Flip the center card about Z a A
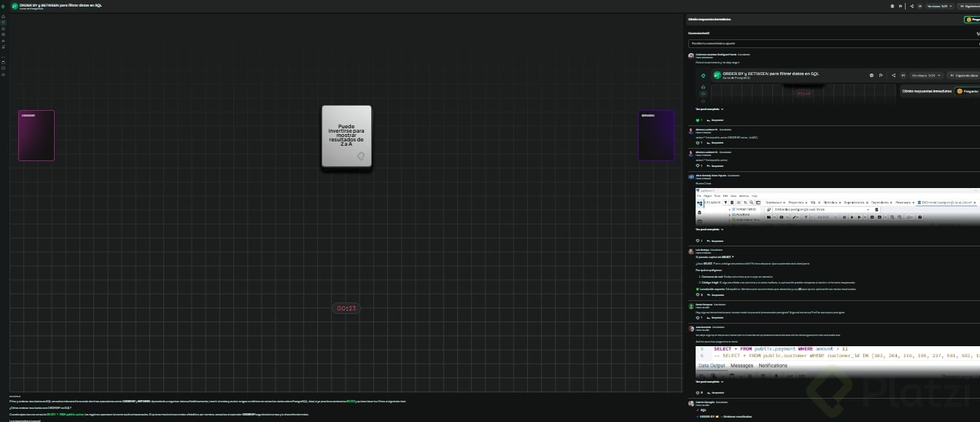980x422 pixels. click(x=346, y=138)
